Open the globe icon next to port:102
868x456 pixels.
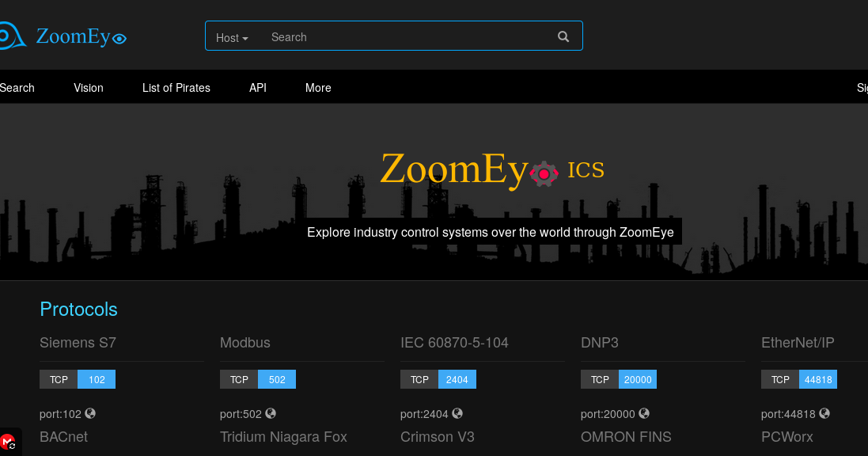[89, 413]
